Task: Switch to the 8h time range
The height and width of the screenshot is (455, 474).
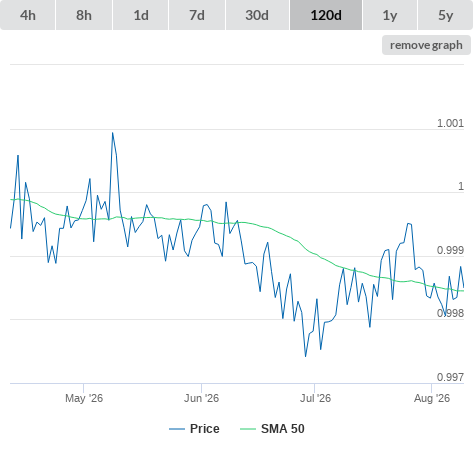Action: click(84, 15)
